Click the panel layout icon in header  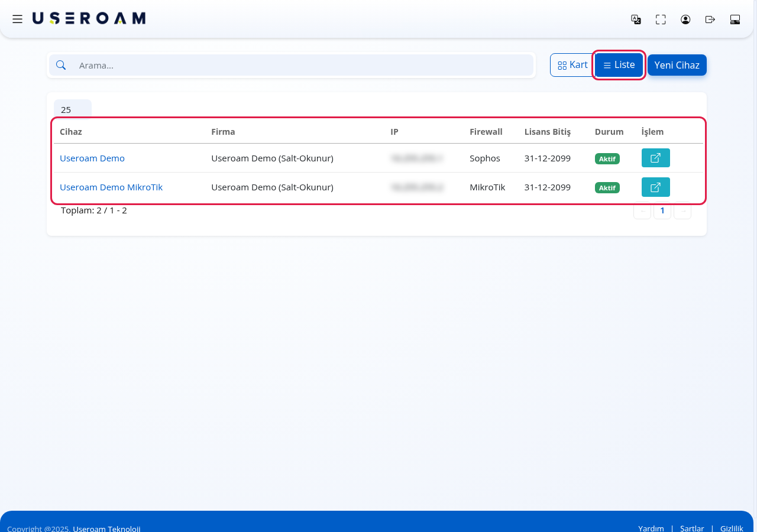pos(735,20)
